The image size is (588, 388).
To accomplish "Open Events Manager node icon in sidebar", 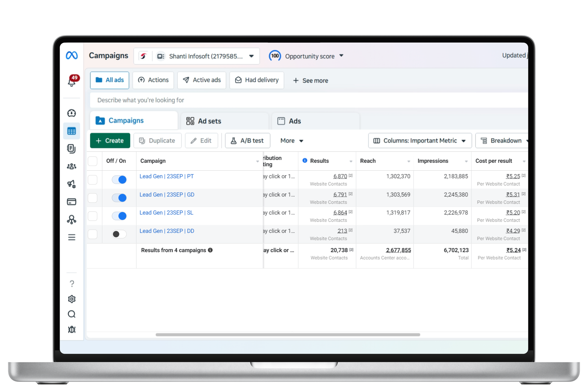I will 72,219.
